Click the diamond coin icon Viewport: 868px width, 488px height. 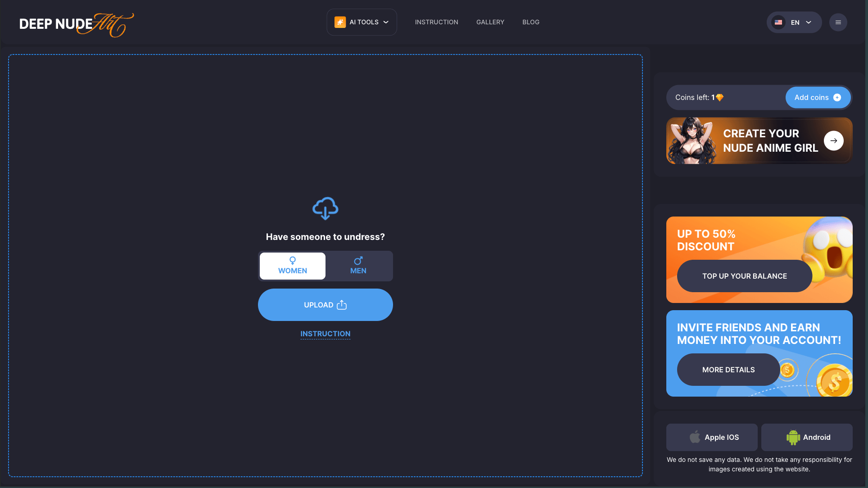click(x=719, y=97)
